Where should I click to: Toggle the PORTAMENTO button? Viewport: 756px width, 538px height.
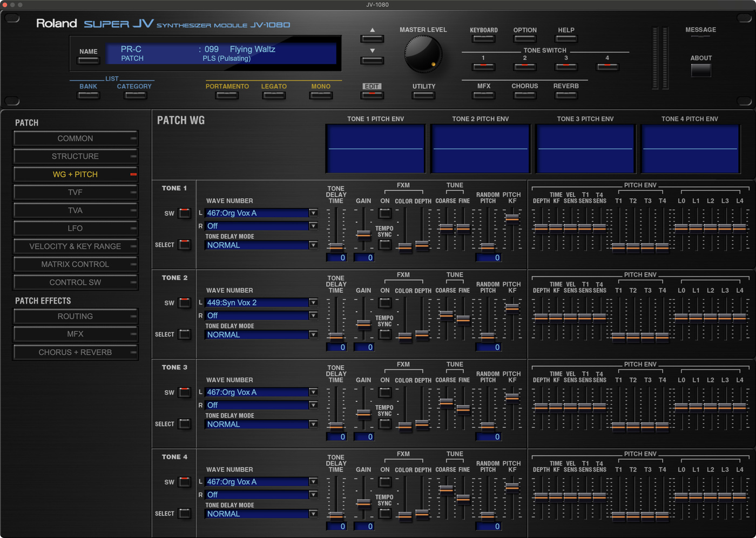click(x=227, y=96)
